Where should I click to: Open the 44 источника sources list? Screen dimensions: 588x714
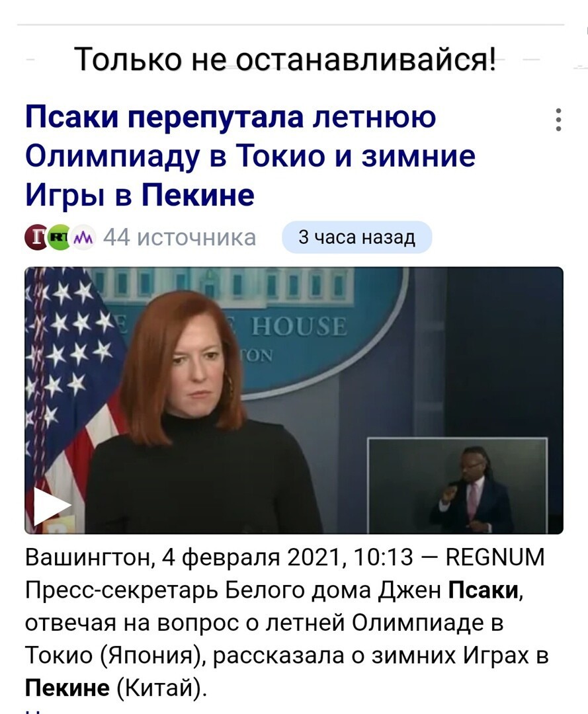coord(180,237)
